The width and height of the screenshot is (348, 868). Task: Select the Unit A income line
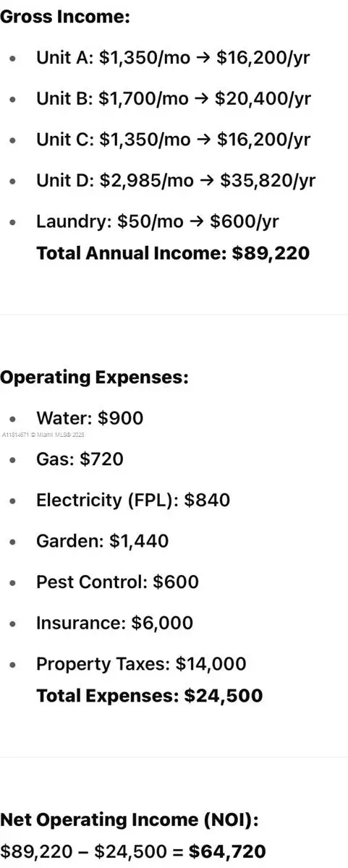click(173, 58)
